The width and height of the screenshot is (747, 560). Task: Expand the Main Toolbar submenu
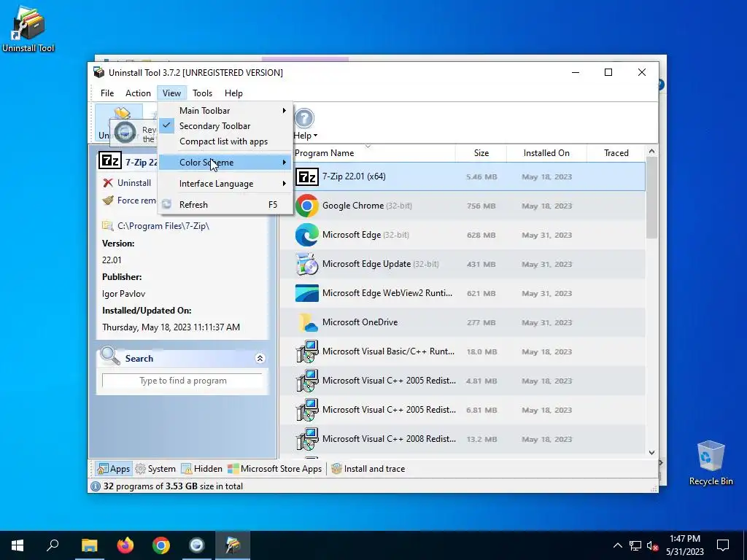click(x=225, y=111)
